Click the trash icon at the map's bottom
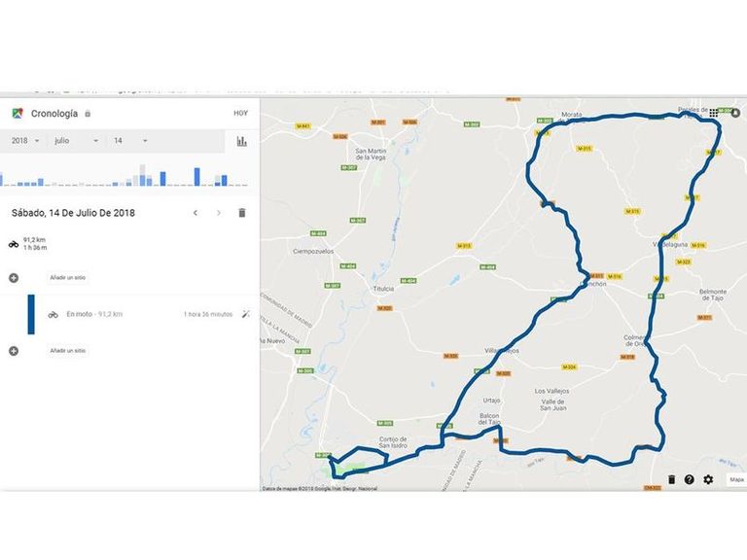Viewport: 747px width, 560px height. point(671,480)
